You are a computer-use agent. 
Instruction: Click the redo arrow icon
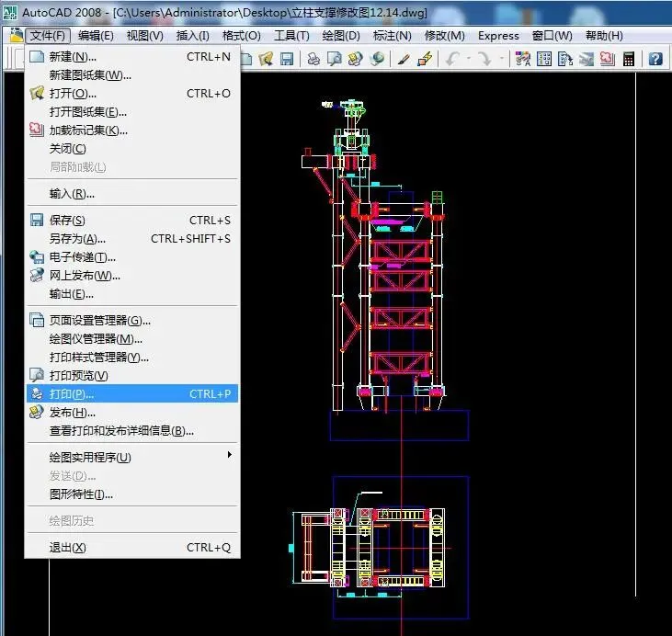pyautogui.click(x=484, y=59)
